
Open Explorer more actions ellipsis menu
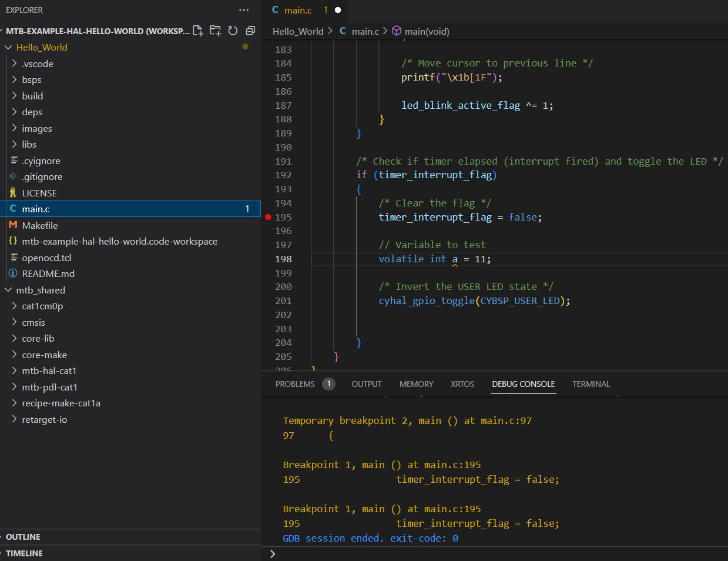pyautogui.click(x=244, y=10)
